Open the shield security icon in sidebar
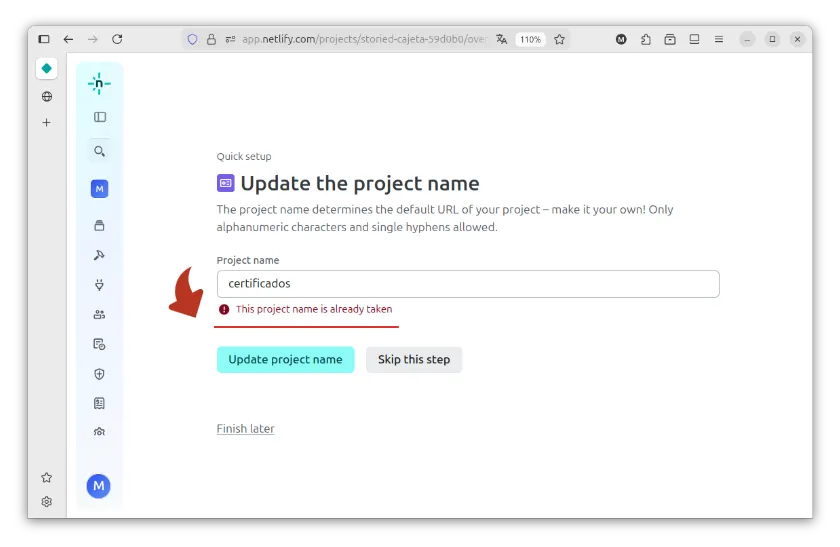 [x=99, y=374]
